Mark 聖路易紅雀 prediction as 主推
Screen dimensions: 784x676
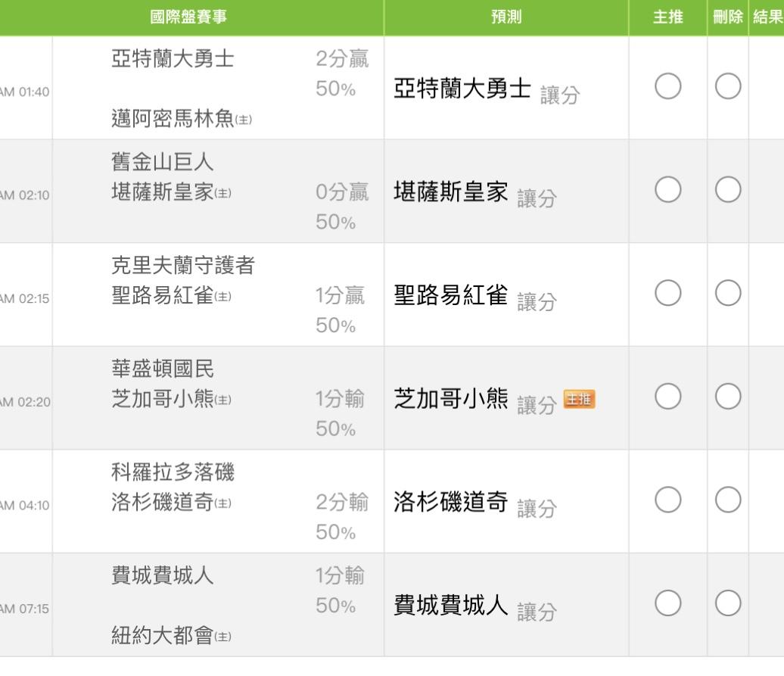668,294
